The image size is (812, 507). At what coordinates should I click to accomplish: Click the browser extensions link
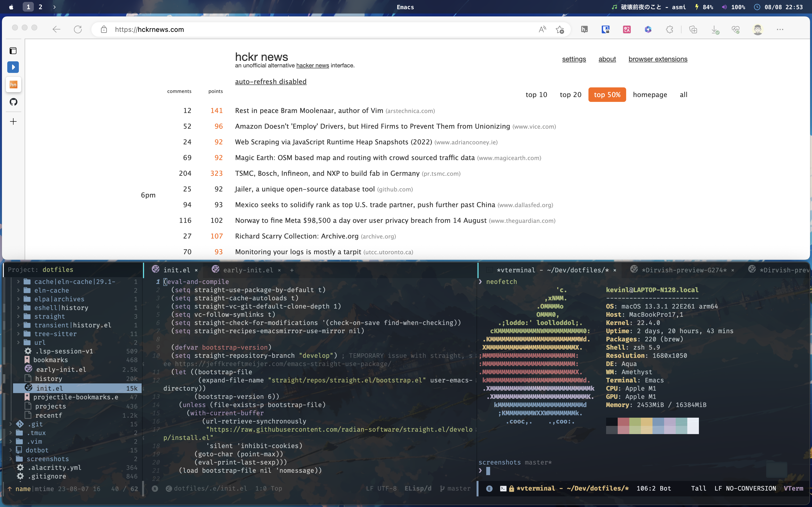tap(658, 59)
